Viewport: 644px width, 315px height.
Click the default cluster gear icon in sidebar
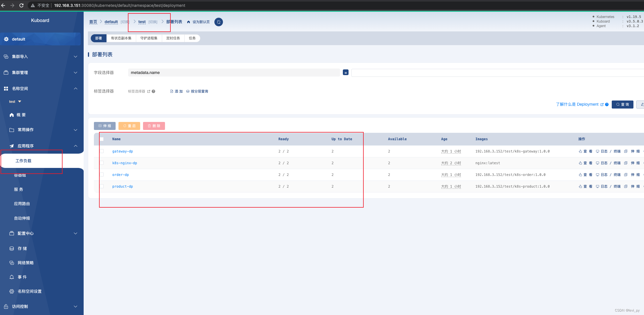pos(6,39)
